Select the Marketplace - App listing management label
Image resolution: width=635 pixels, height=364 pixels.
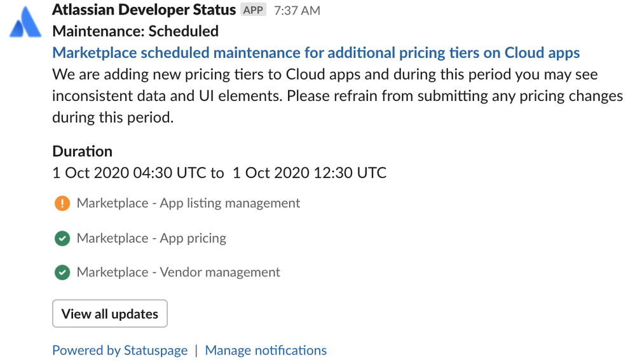point(188,203)
